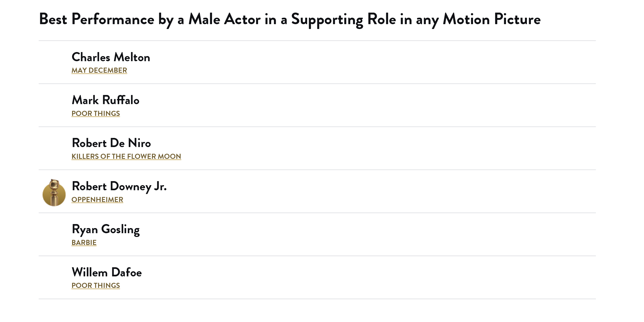Screen dimensions: 644x322
Task: Click "Male Actor" in the category heading
Action: point(225,19)
